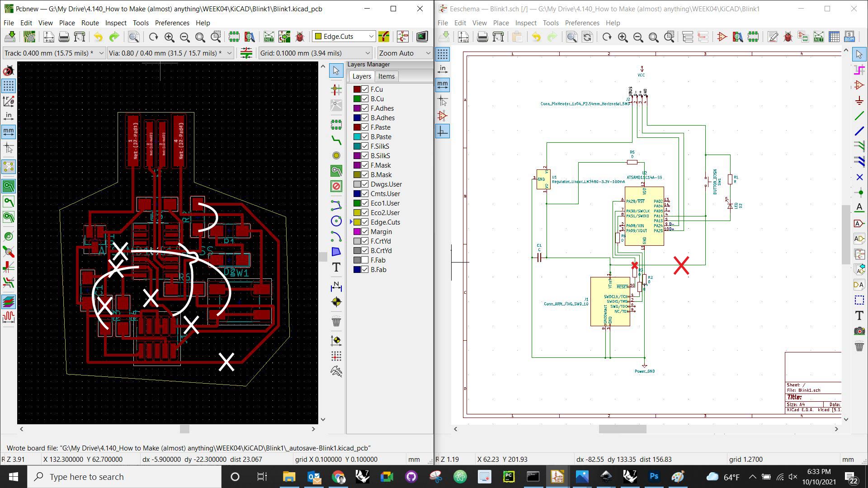Generate the Bill of Materials in Eeschema
Viewport: 868px width, 488px height.
click(x=849, y=37)
